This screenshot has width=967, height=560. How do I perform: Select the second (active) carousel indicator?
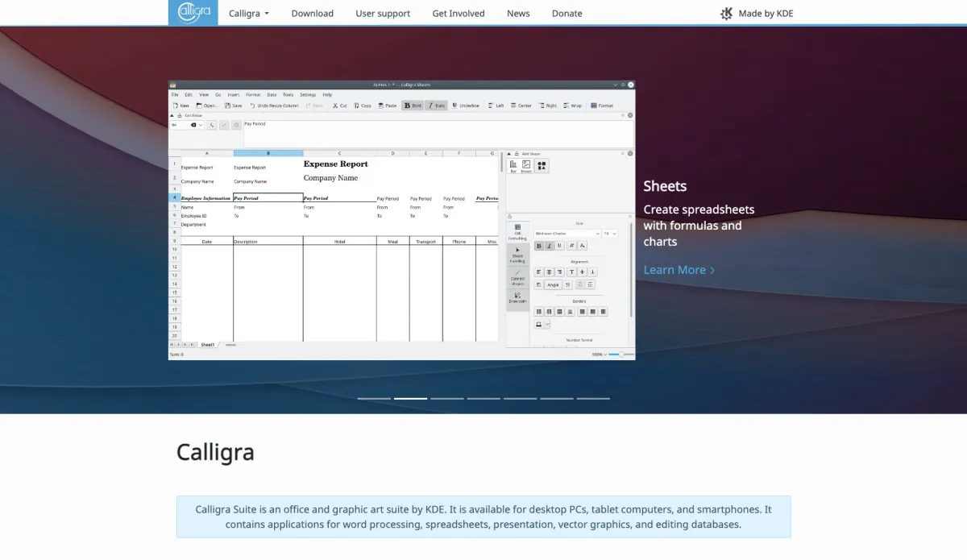click(x=410, y=398)
